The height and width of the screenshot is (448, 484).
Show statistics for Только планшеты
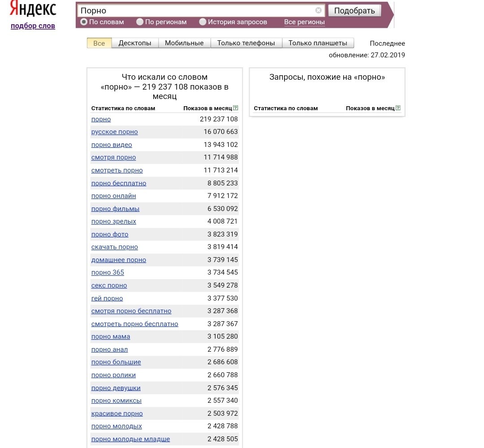tap(317, 42)
